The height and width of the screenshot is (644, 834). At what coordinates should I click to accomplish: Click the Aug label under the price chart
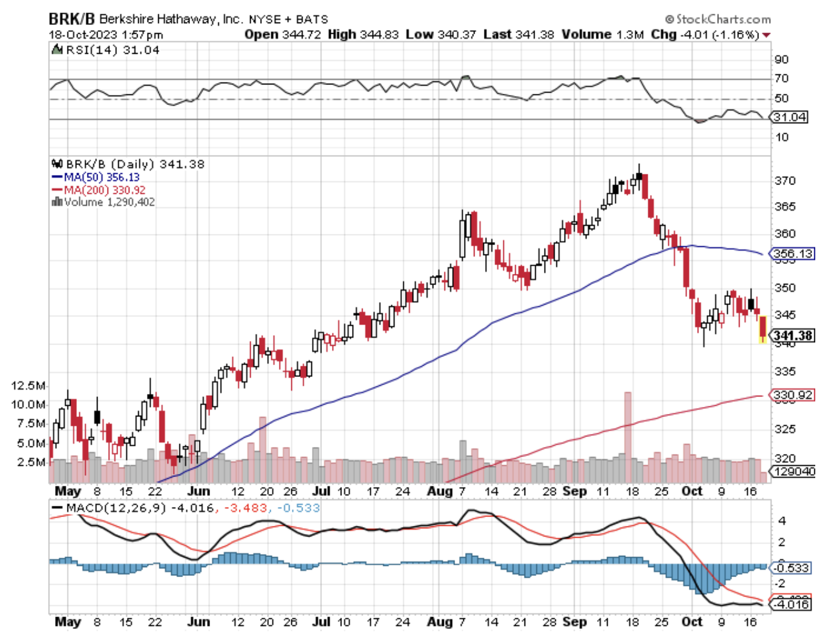[x=440, y=491]
